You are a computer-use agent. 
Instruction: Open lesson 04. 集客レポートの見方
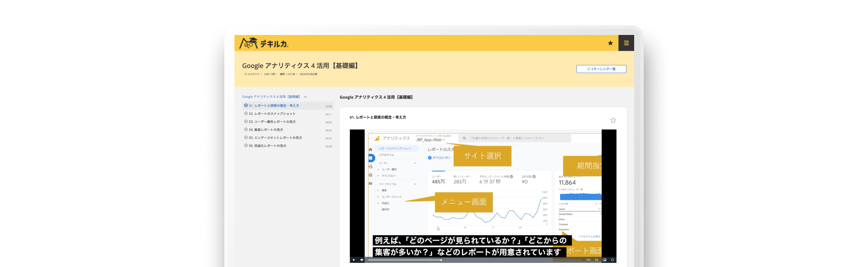pos(288,130)
